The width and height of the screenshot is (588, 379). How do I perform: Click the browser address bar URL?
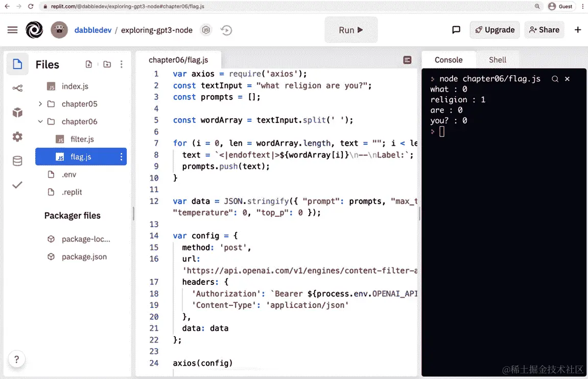(x=128, y=6)
